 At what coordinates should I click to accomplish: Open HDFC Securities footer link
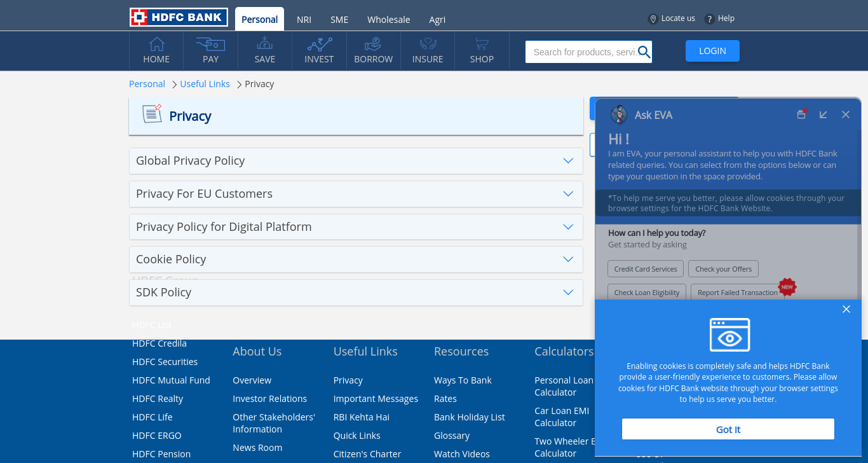click(x=165, y=362)
